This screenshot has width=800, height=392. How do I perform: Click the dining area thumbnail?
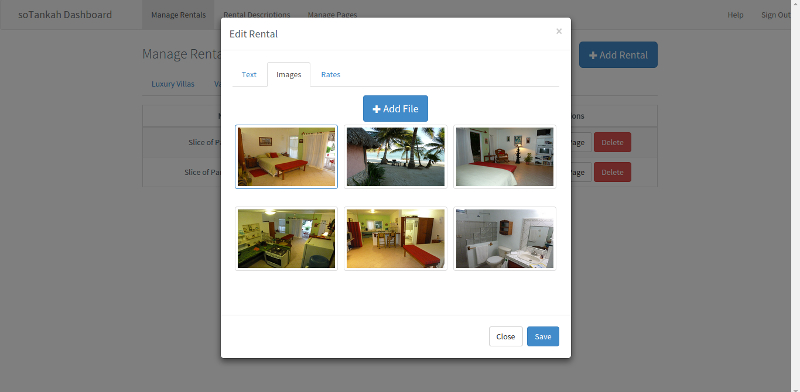click(x=395, y=238)
